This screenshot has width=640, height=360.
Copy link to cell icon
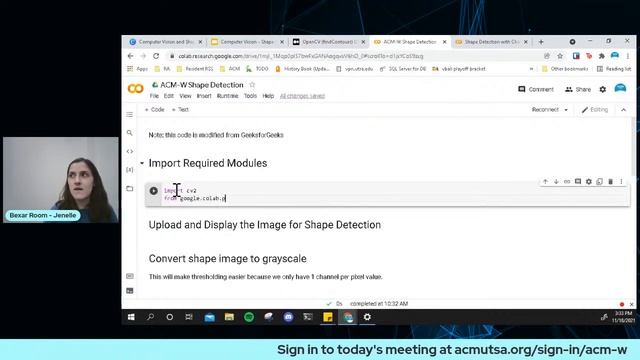pos(567,182)
